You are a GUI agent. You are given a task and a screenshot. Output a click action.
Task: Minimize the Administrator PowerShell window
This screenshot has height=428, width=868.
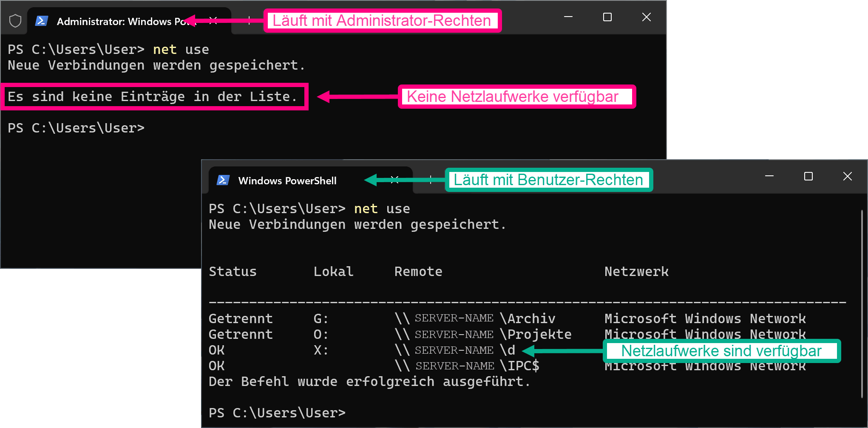[x=568, y=17]
